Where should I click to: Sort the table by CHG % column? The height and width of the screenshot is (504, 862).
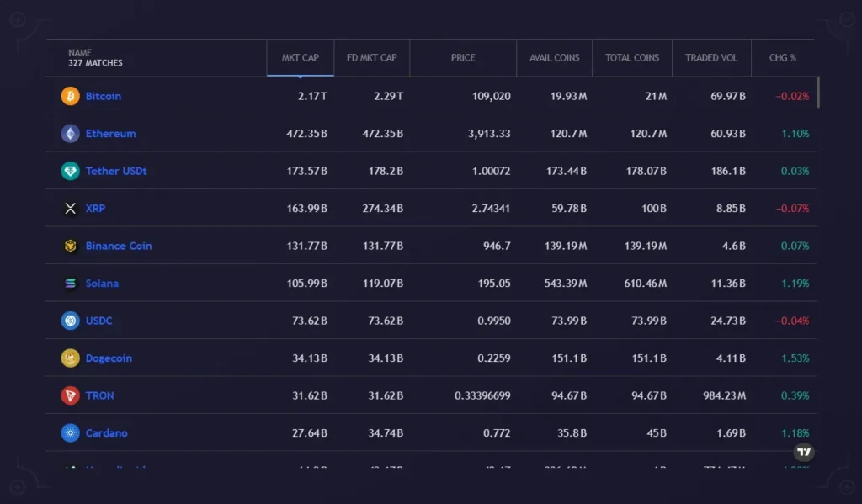(782, 57)
